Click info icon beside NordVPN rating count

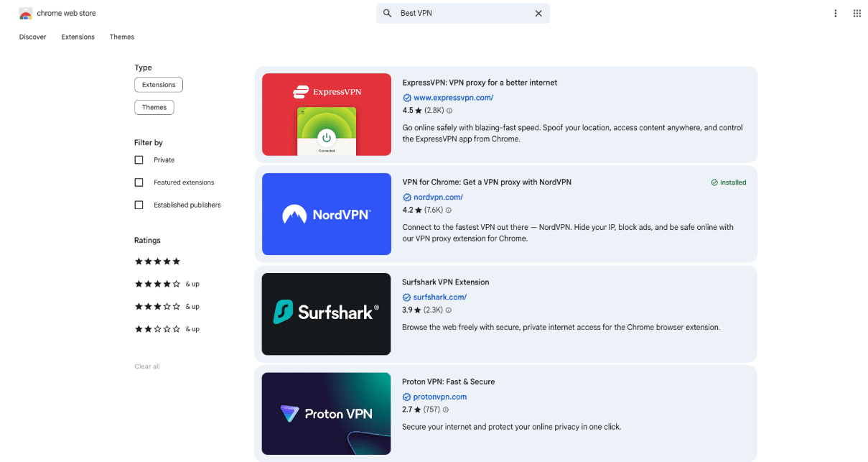[449, 211]
